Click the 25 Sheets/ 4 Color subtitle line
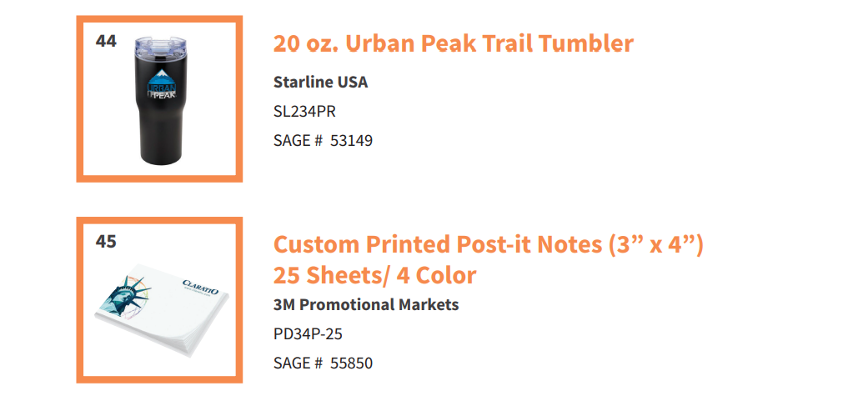Screen dimensions: 868x416 pos(374,275)
